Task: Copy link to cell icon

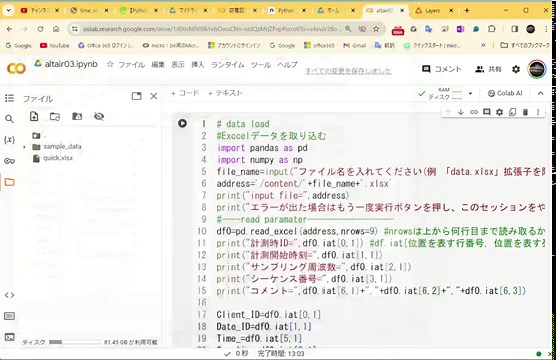Action: 474,112
